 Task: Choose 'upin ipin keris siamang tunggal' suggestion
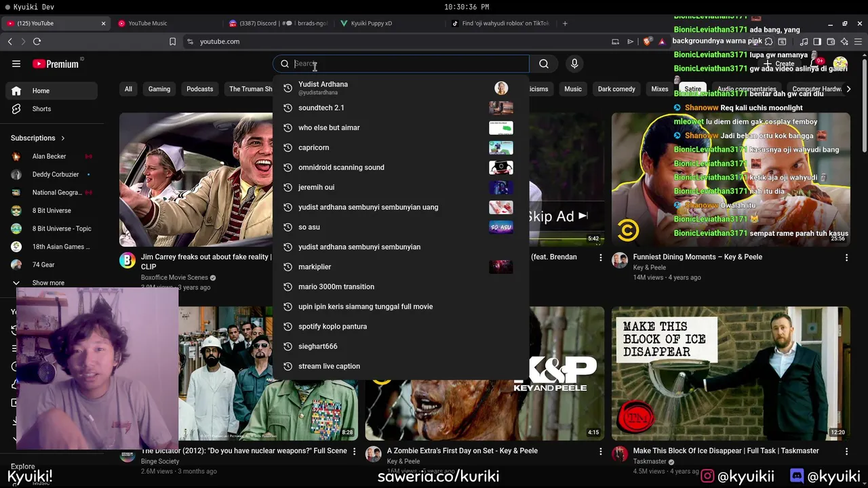pos(401,306)
